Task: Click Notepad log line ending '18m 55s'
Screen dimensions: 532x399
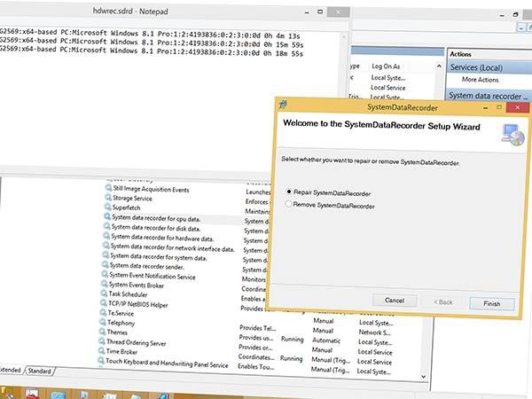Action: 152,51
